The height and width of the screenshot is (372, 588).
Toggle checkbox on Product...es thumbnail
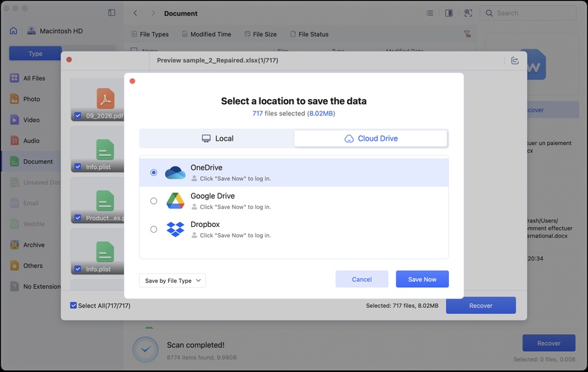(x=77, y=218)
